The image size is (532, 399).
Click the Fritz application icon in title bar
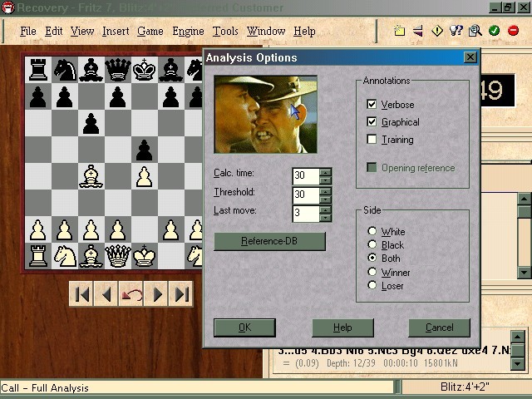[8, 7]
